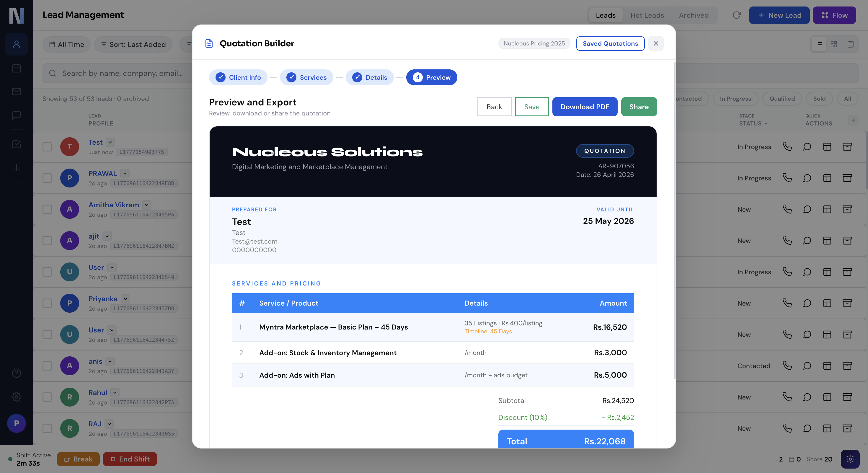Switch to detailed card view layout
Screen dimensions: 868x473
[x=851, y=44]
